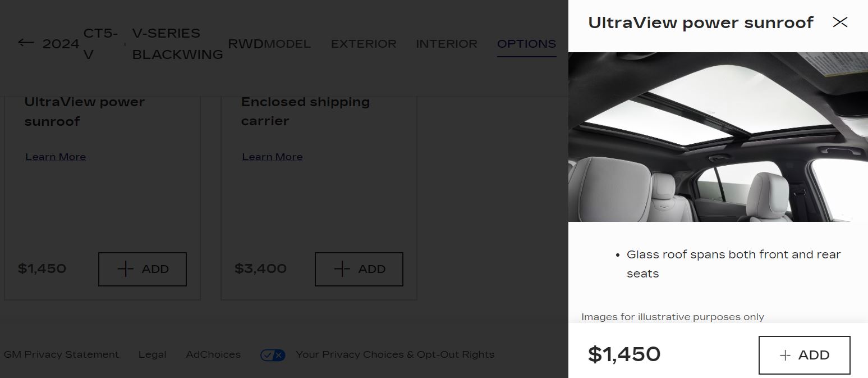Click the 2024 model year label
The height and width of the screenshot is (378, 868).
[x=61, y=44]
